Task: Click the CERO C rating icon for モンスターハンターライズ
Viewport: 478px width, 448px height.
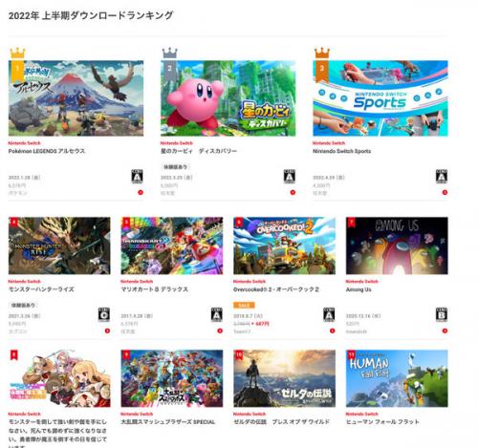Action: point(104,314)
